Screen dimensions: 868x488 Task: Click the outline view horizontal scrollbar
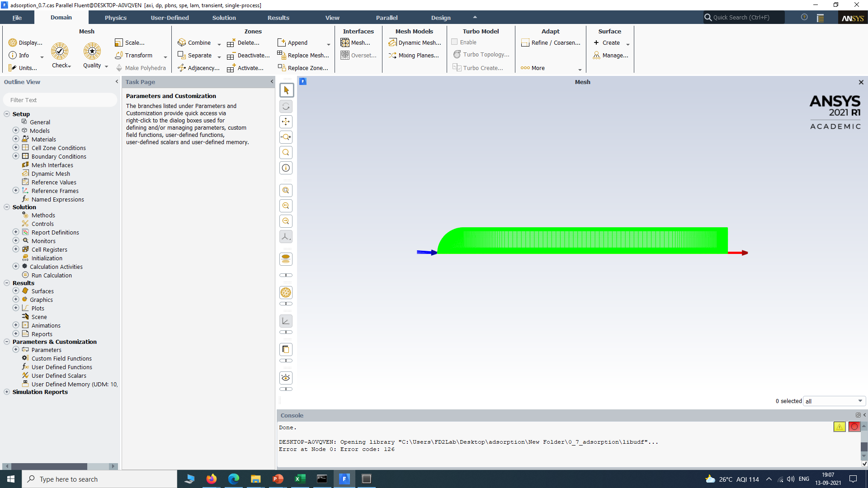(x=49, y=466)
